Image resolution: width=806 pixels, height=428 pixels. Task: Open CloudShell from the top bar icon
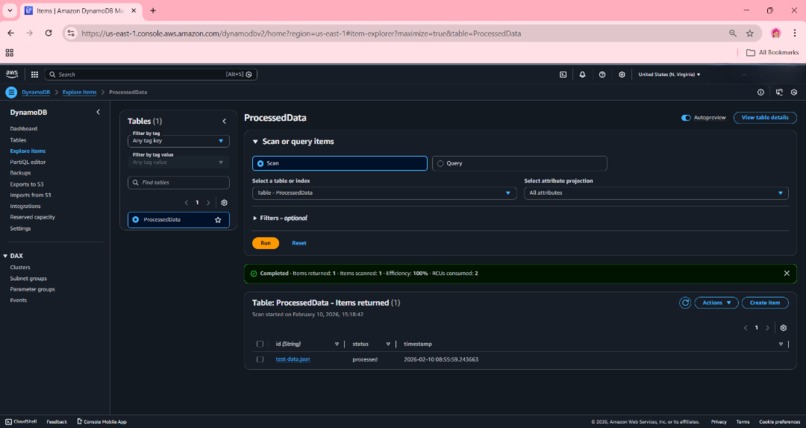point(563,75)
